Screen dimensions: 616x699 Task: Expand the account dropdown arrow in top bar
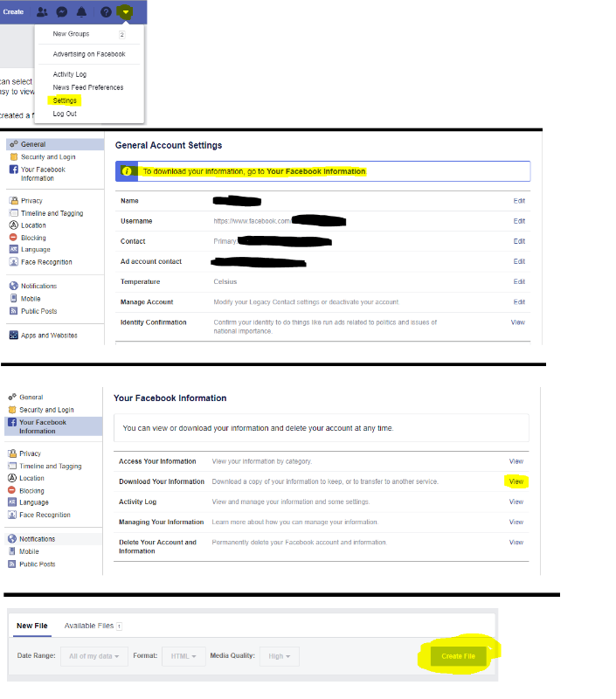(x=127, y=12)
